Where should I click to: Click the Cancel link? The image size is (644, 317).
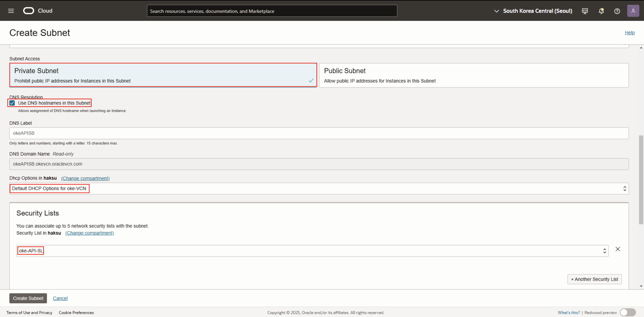coord(60,298)
